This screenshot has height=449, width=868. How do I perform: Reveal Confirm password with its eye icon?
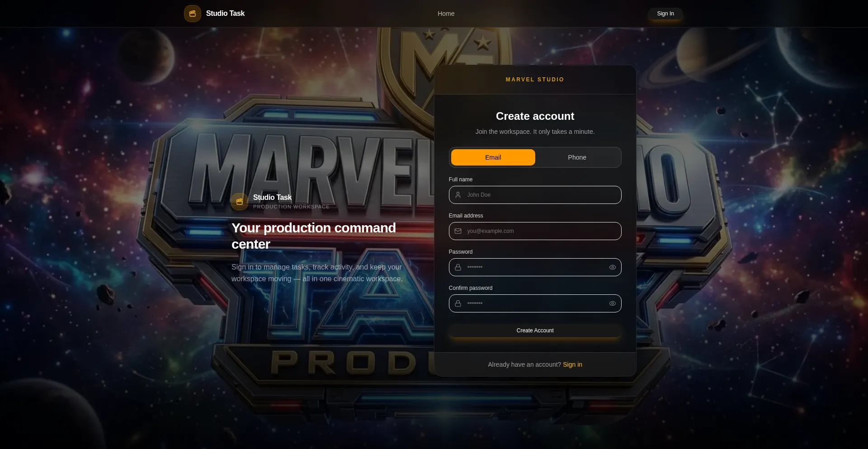[613, 303]
